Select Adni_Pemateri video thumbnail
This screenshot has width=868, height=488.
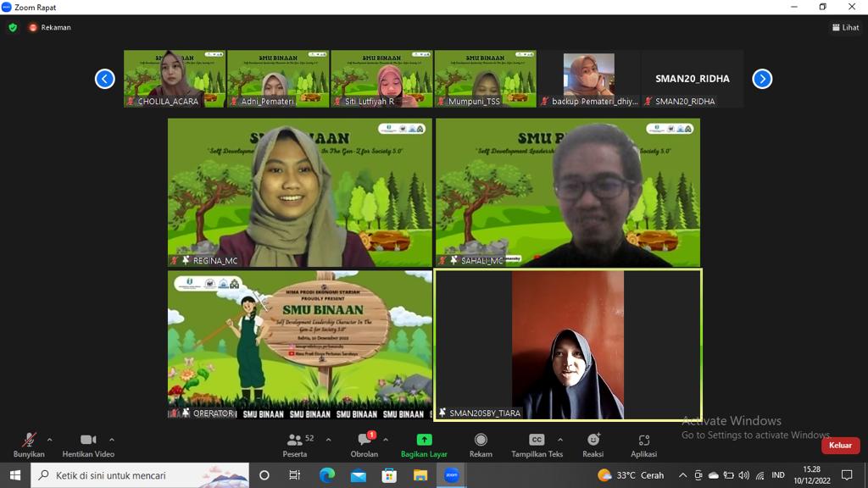click(x=278, y=79)
